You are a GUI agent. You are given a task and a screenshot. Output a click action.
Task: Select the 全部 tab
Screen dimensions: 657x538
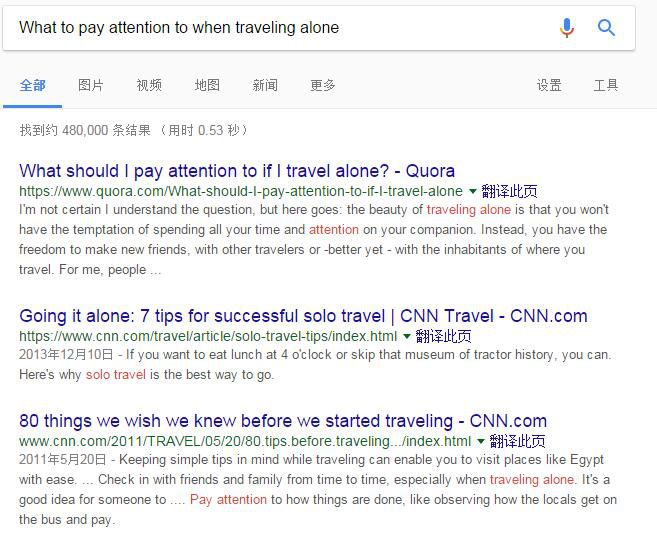[33, 85]
